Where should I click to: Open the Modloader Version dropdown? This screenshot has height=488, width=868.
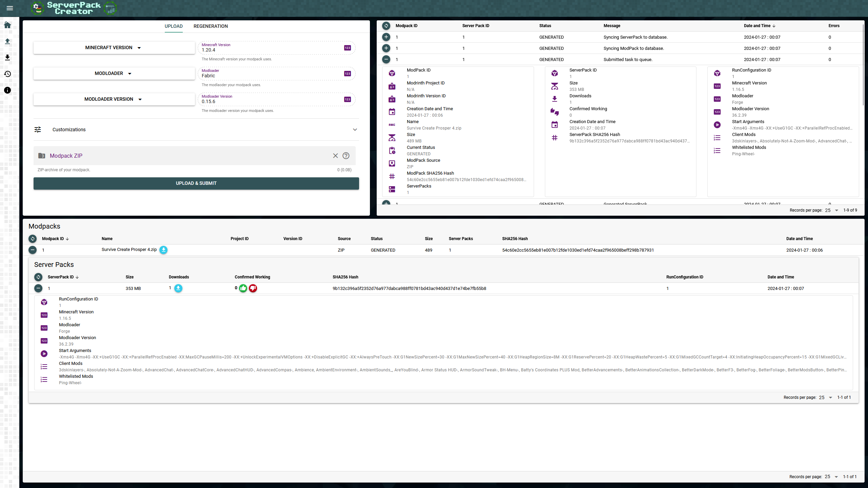114,99
